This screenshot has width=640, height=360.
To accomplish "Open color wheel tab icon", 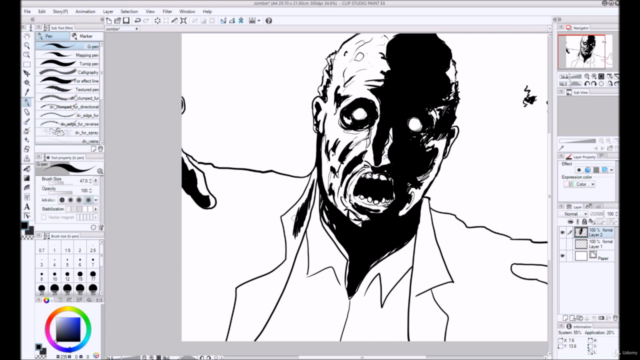I will point(47,300).
